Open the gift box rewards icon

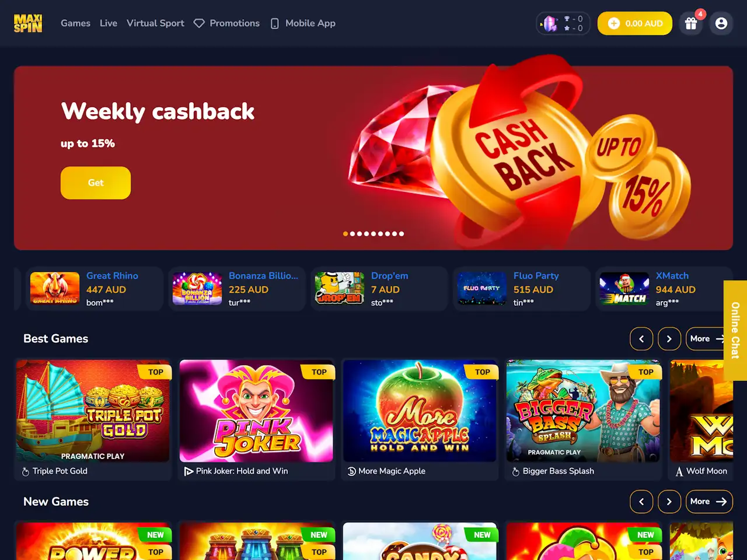(x=691, y=23)
